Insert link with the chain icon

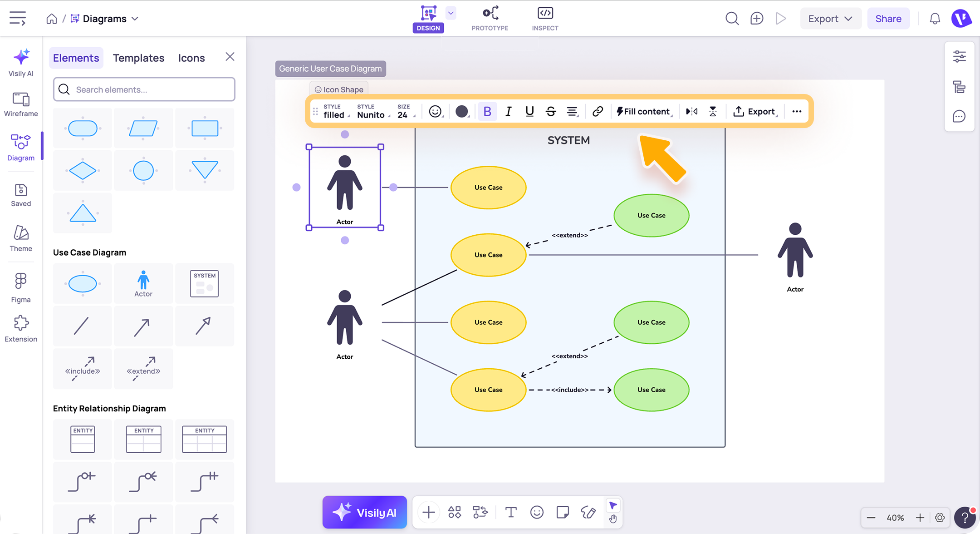pos(598,111)
